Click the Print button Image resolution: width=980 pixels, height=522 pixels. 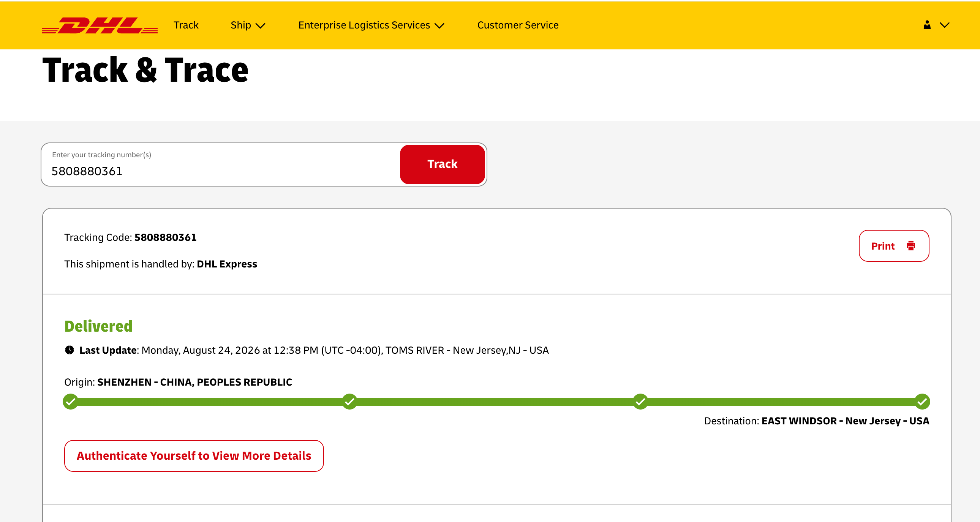894,246
